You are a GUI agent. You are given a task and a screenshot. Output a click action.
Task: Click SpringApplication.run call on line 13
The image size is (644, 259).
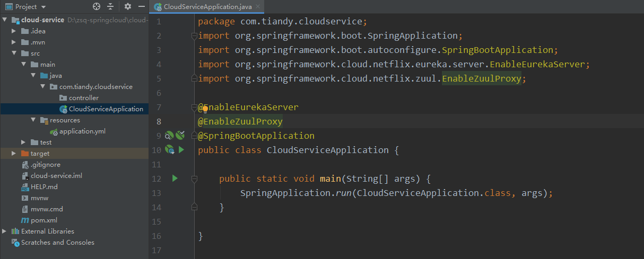[295, 193]
